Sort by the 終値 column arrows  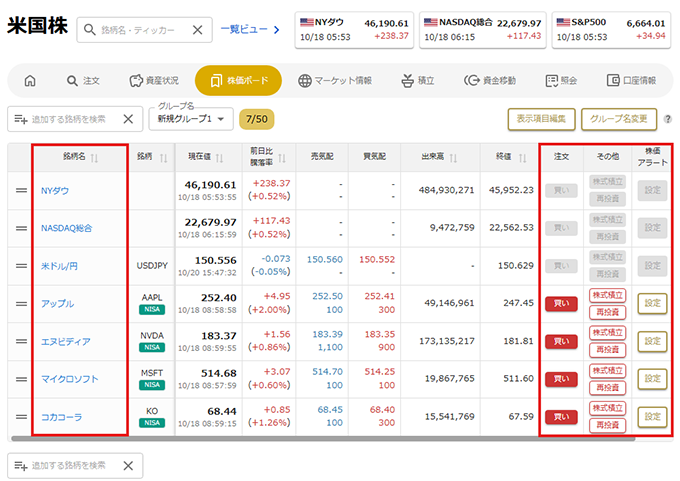523,158
